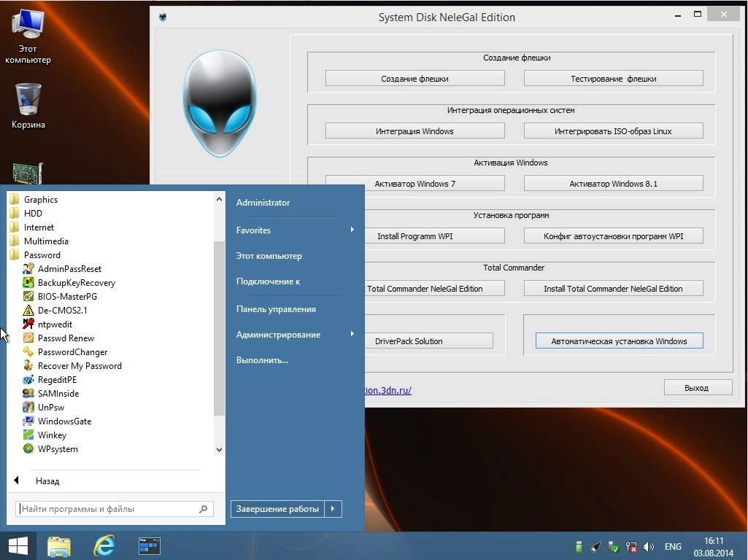Click the DriverPack Solution button
Screen dimensions: 748x560
pyautogui.click(x=428, y=341)
